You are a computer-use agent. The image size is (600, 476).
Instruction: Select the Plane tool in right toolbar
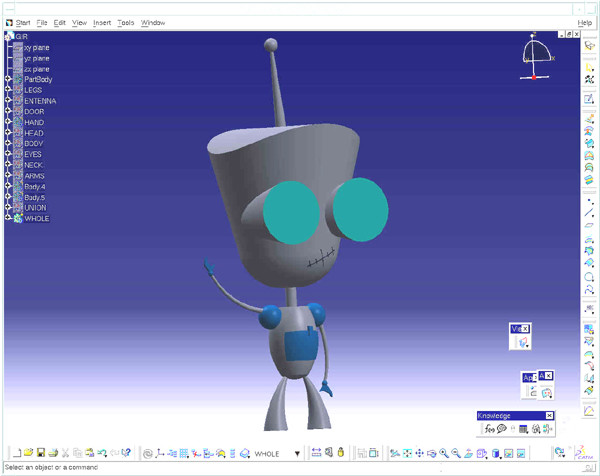[x=590, y=225]
